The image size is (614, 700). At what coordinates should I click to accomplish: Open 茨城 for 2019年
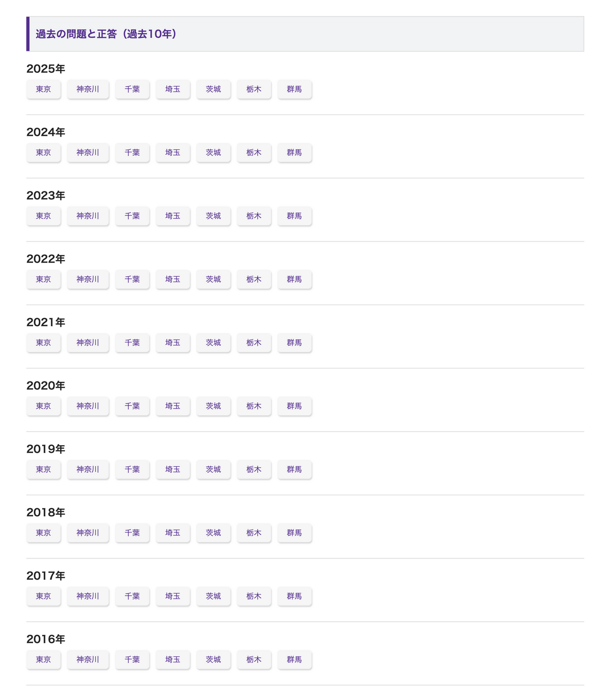point(213,469)
